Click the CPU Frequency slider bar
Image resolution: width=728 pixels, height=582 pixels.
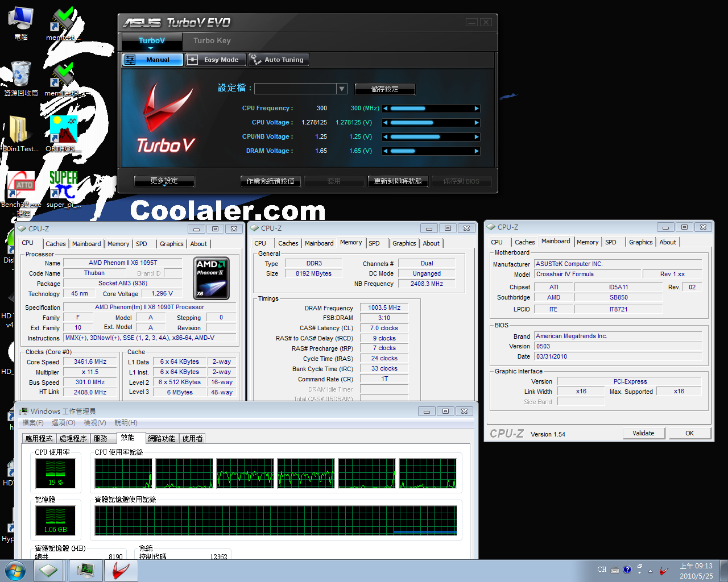tap(431, 108)
